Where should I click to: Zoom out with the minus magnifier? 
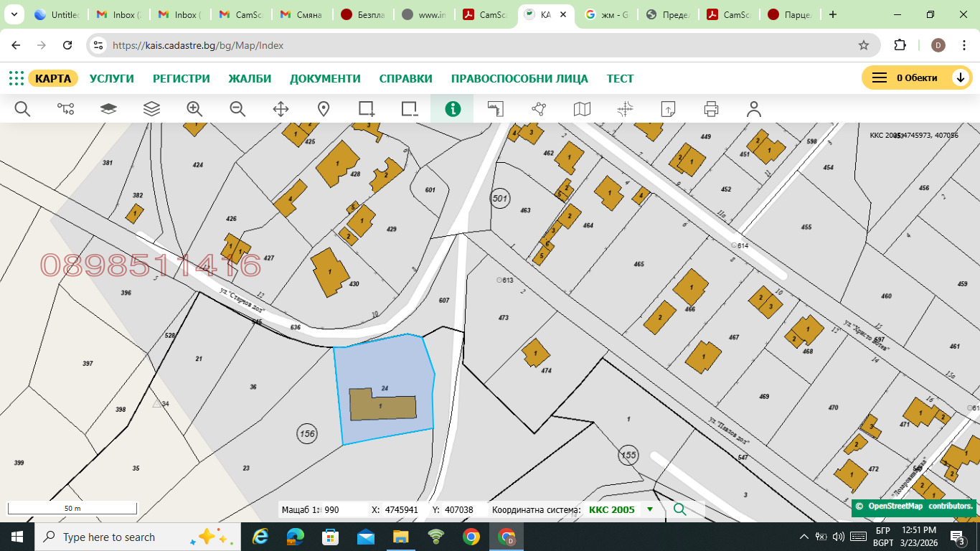pyautogui.click(x=237, y=109)
